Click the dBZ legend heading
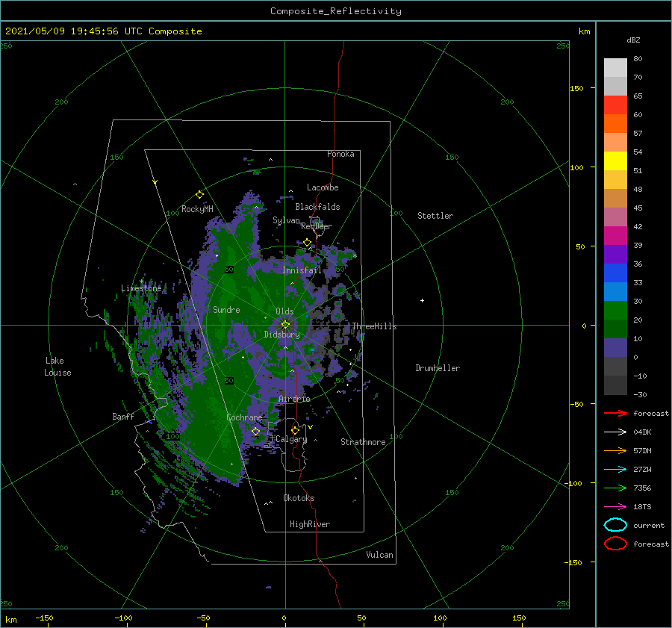The height and width of the screenshot is (628, 672). pos(633,40)
